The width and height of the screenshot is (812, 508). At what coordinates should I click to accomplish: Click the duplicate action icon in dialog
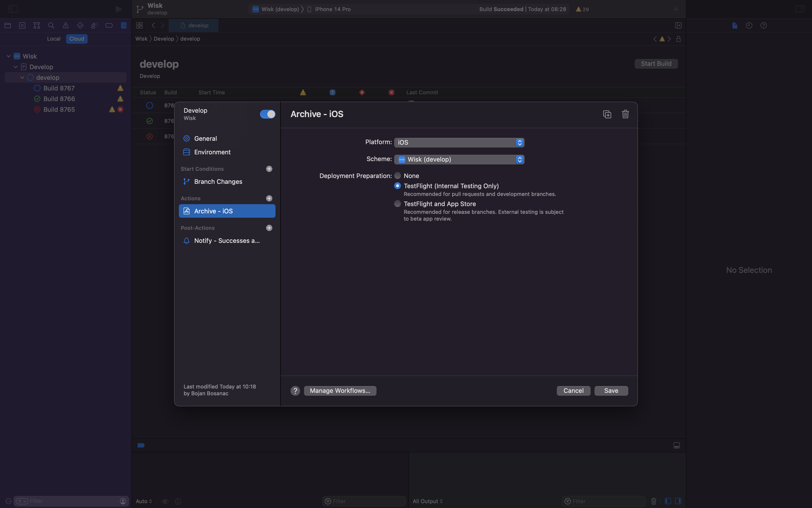[607, 114]
